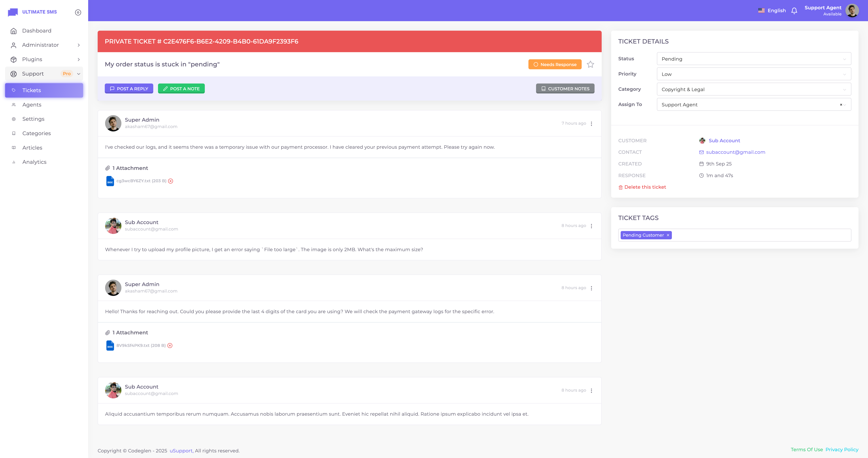Open options menu for top Super Admin reply
The image size is (868, 458).
click(591, 124)
